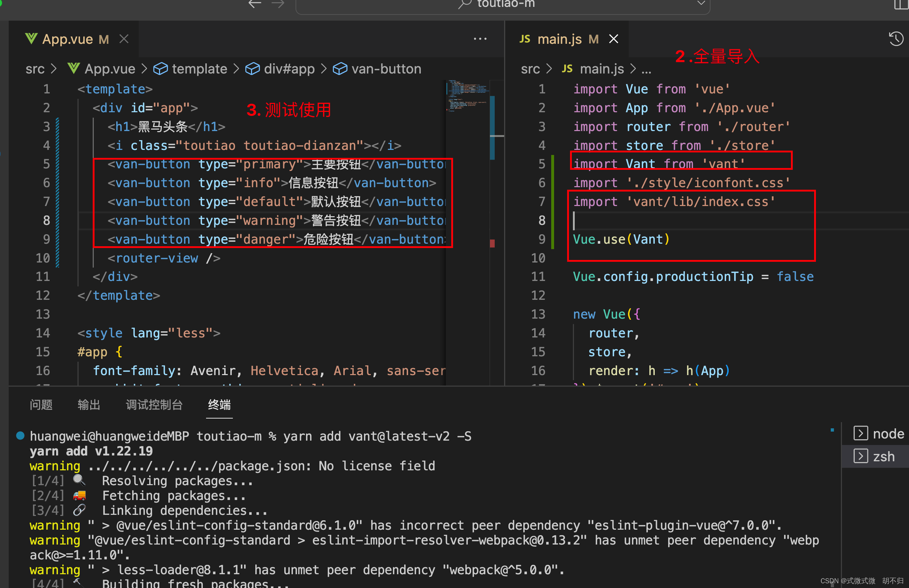Open the 输出 panel tab
The width and height of the screenshot is (909, 588).
tap(89, 404)
